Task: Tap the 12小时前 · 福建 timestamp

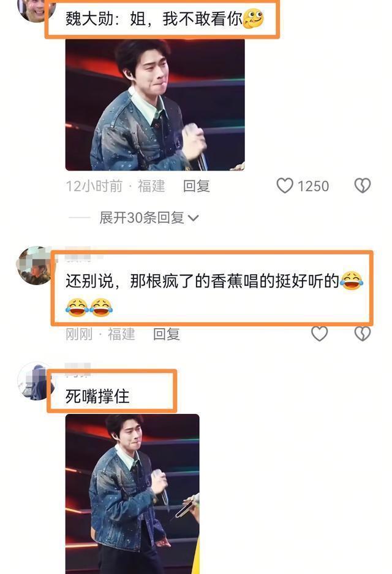Action: tap(116, 186)
